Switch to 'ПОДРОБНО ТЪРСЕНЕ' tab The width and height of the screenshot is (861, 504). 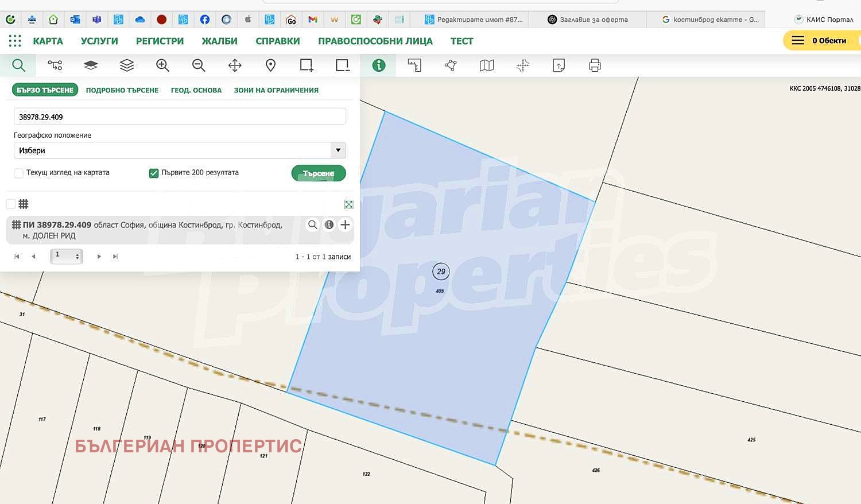click(x=122, y=90)
